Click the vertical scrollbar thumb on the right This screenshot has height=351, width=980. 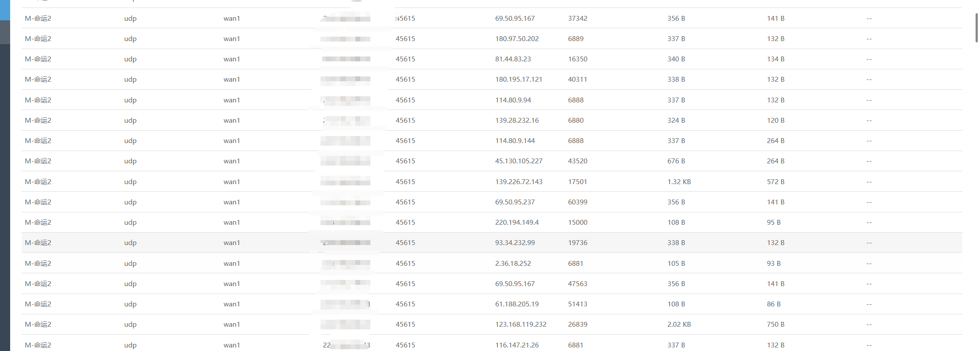tap(976, 27)
